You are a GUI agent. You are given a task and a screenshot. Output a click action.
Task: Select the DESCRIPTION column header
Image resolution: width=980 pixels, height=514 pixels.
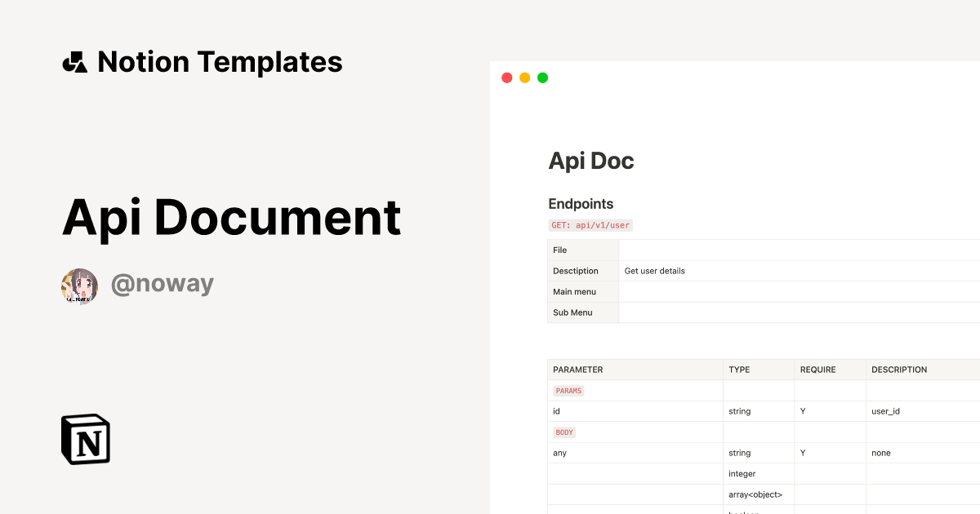point(899,370)
